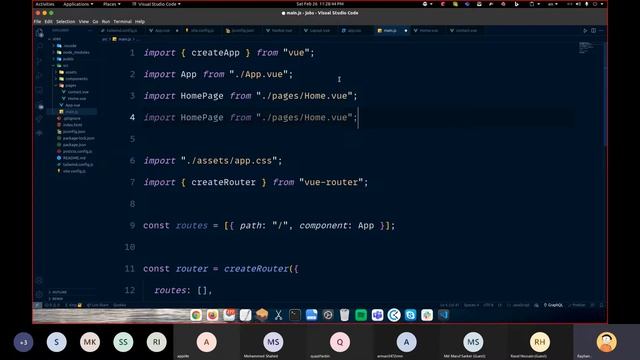The image size is (640, 360).
Task: Open the Help menu
Action: tap(140, 21)
